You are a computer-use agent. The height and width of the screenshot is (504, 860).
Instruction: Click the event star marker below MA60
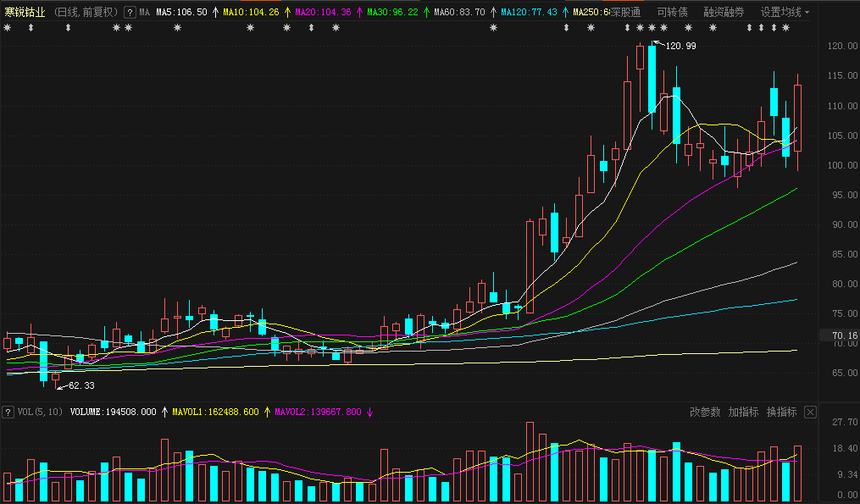click(x=494, y=27)
